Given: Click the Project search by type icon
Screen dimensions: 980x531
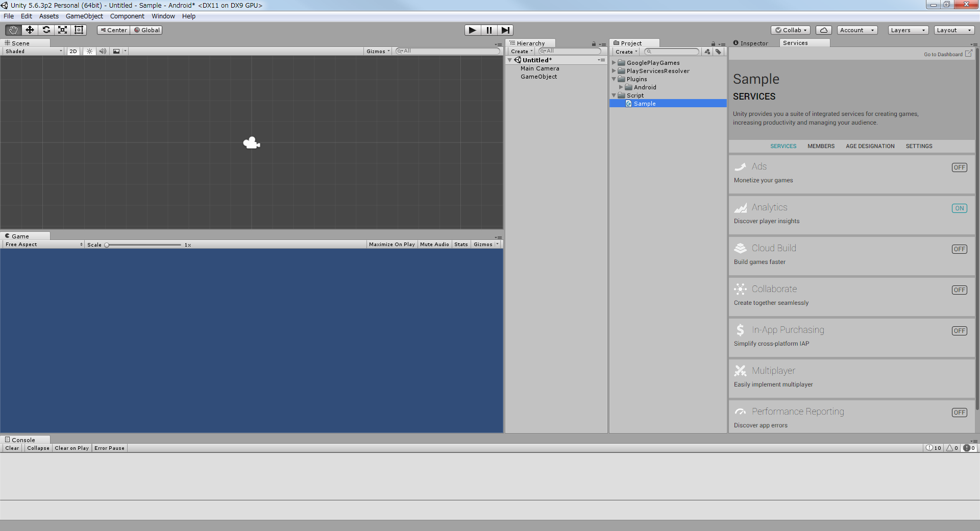Looking at the screenshot, I should (707, 52).
